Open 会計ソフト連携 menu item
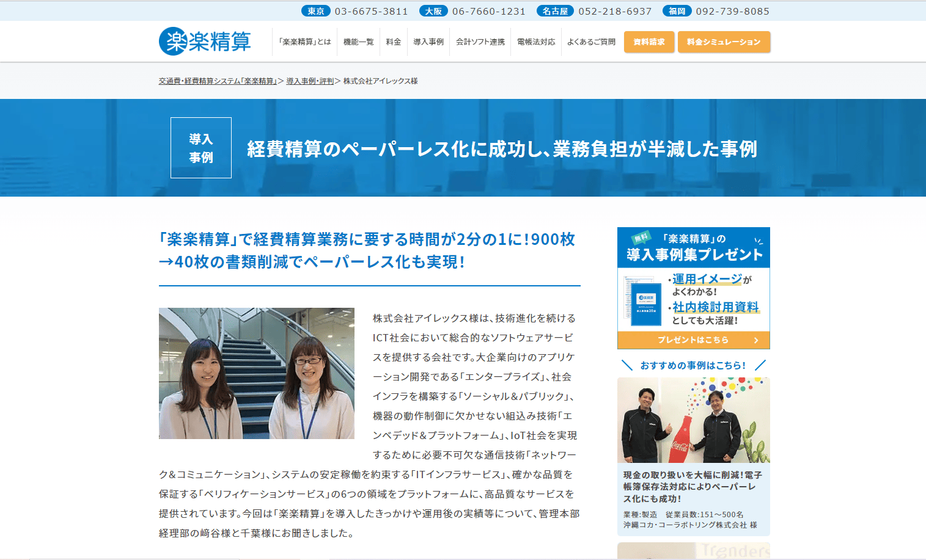The height and width of the screenshot is (560, 926). pyautogui.click(x=480, y=42)
